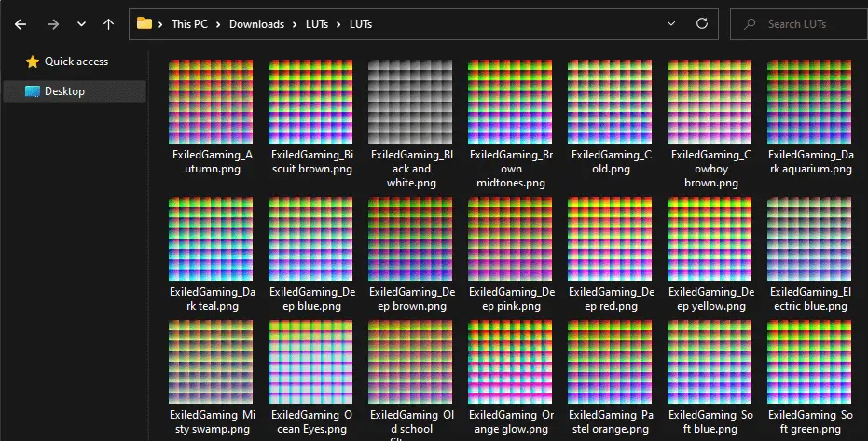Select ExiledGaming_Dark aquarium.png thumbnail

[809, 102]
